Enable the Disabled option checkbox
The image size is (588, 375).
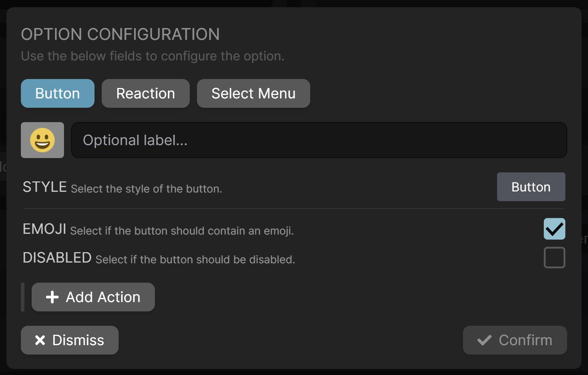554,258
